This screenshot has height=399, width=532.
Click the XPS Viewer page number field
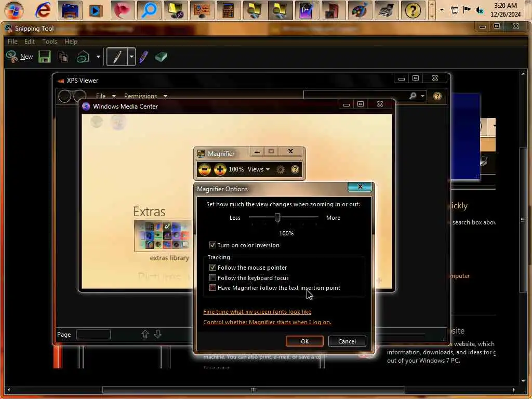94,335
